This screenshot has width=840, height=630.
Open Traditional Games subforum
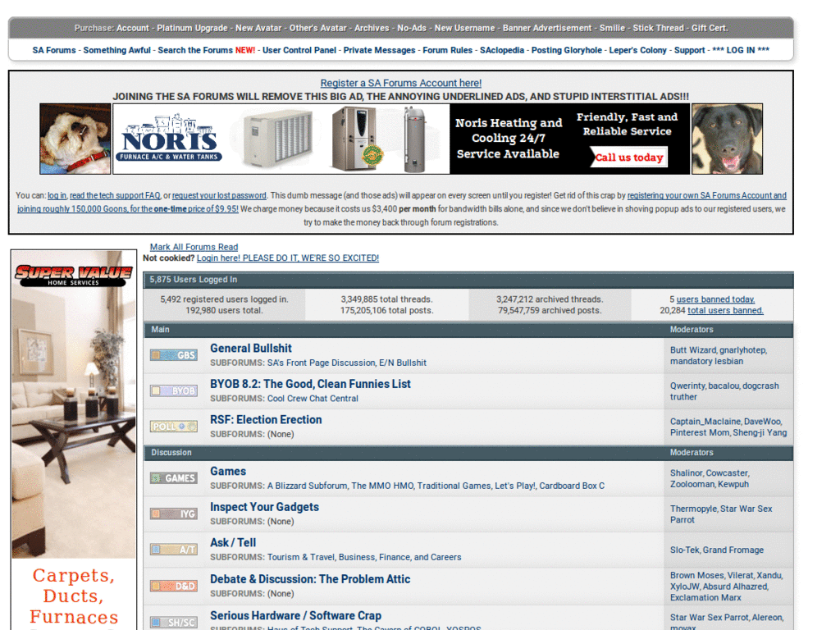pyautogui.click(x=454, y=486)
